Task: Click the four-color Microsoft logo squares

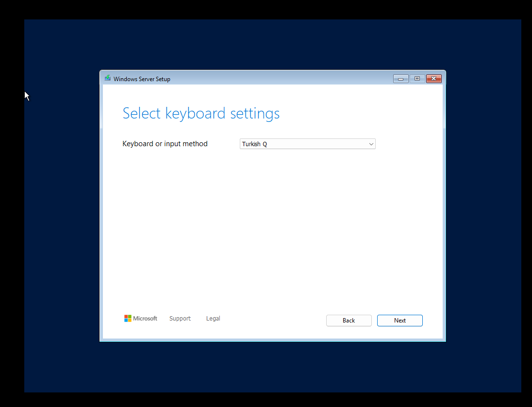Action: click(x=128, y=319)
